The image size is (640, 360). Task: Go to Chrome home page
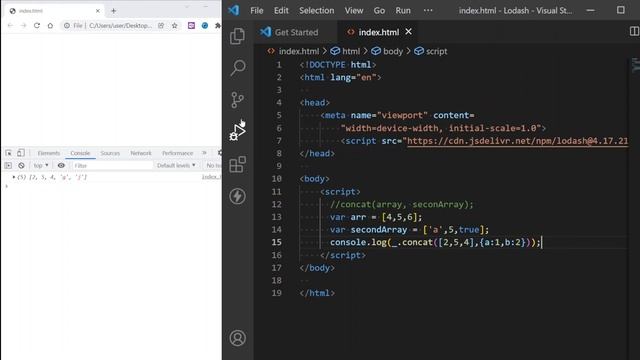(x=50, y=25)
